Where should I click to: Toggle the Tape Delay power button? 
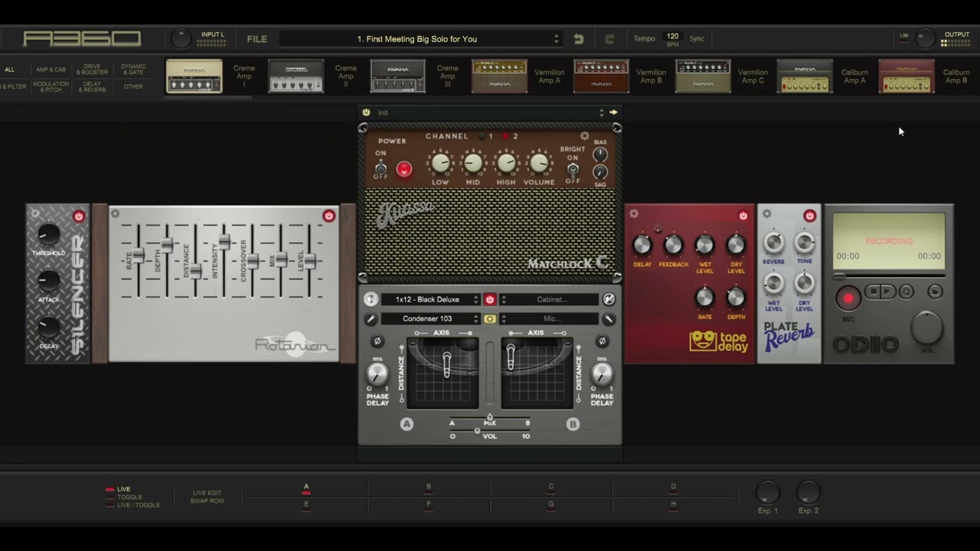743,216
